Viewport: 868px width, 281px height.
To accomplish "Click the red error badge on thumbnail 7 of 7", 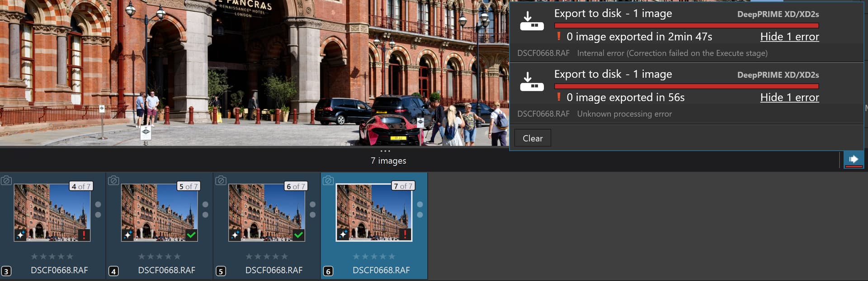I will point(405,234).
